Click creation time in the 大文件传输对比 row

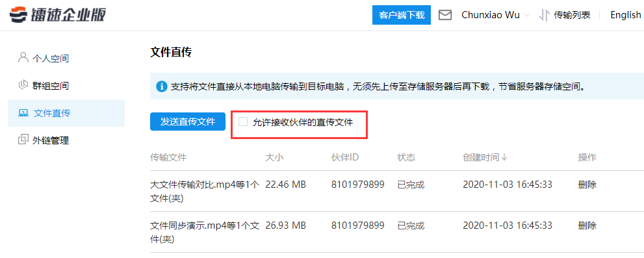(508, 185)
